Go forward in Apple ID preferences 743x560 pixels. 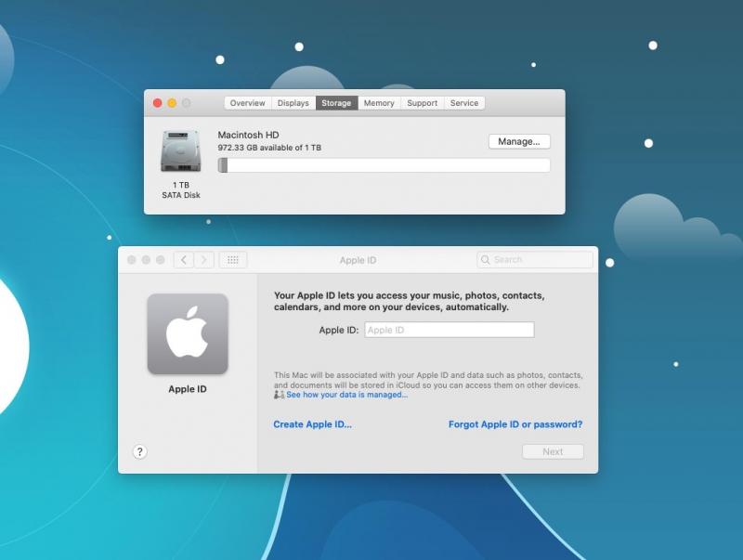click(x=203, y=260)
